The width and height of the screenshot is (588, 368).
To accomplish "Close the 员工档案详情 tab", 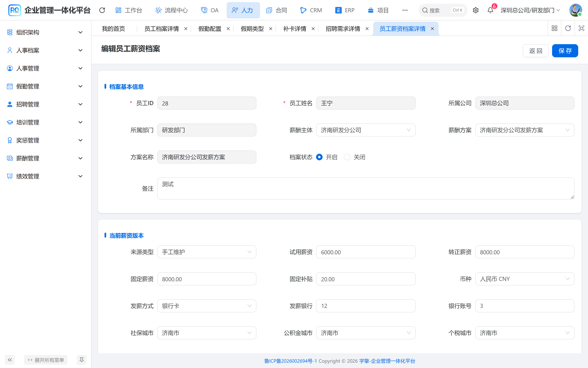I will pos(186,29).
